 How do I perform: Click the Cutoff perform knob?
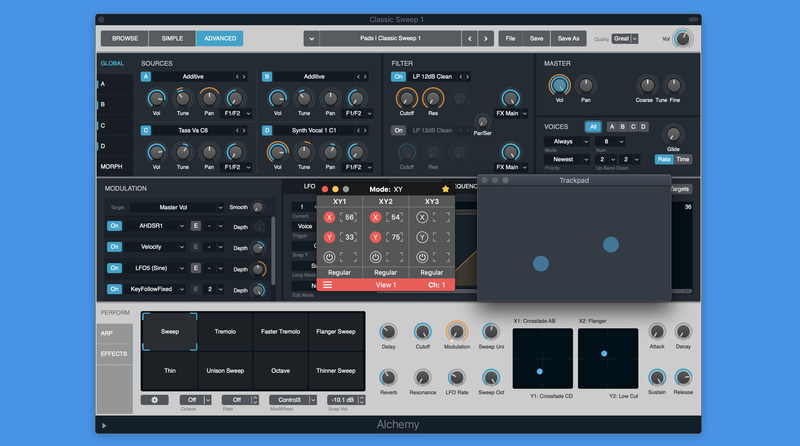pos(422,332)
